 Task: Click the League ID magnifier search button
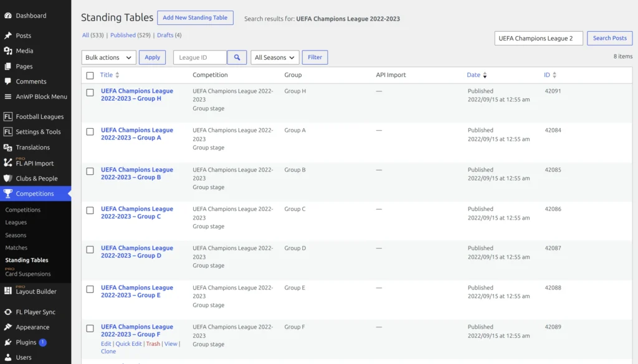pos(237,57)
